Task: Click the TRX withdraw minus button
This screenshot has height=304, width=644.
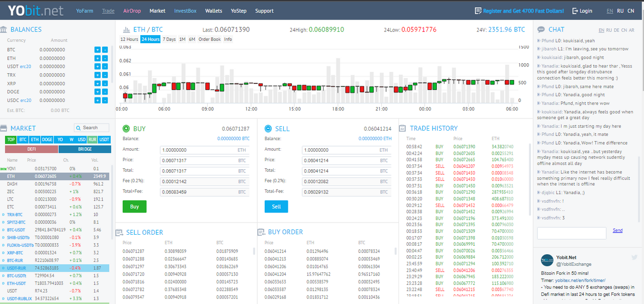Action: [105, 75]
